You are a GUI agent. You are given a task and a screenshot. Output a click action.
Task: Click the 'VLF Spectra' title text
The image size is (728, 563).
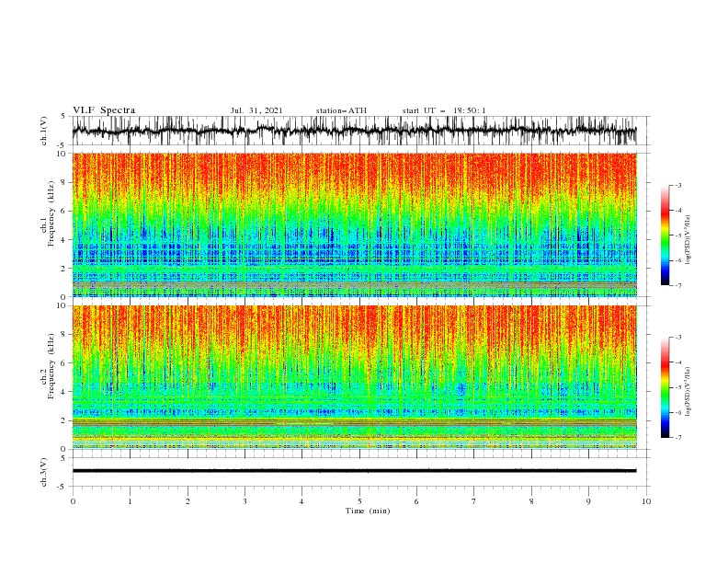click(104, 110)
